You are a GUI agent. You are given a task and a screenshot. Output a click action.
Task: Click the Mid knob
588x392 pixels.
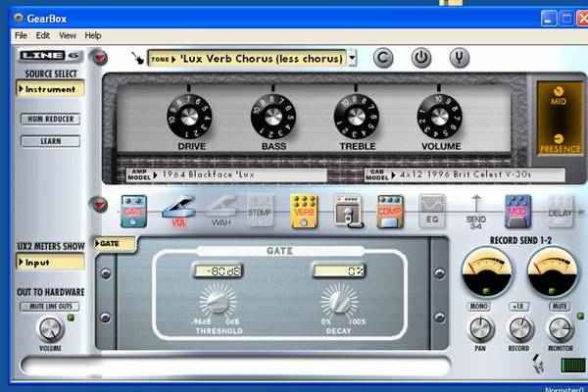(559, 91)
